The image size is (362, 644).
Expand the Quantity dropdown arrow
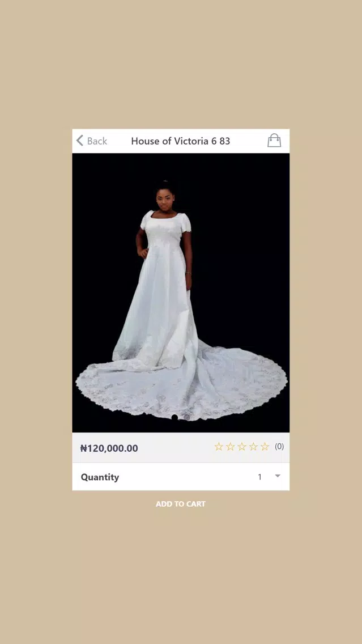[278, 476]
